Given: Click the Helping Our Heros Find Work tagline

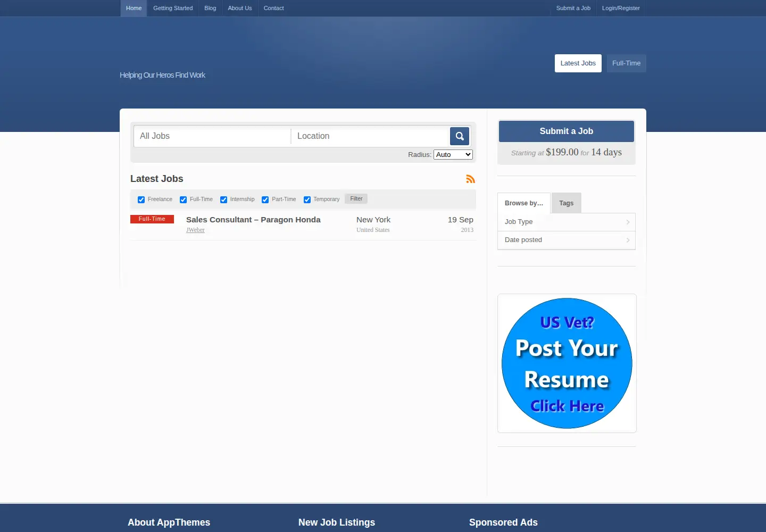Looking at the screenshot, I should pyautogui.click(x=162, y=75).
